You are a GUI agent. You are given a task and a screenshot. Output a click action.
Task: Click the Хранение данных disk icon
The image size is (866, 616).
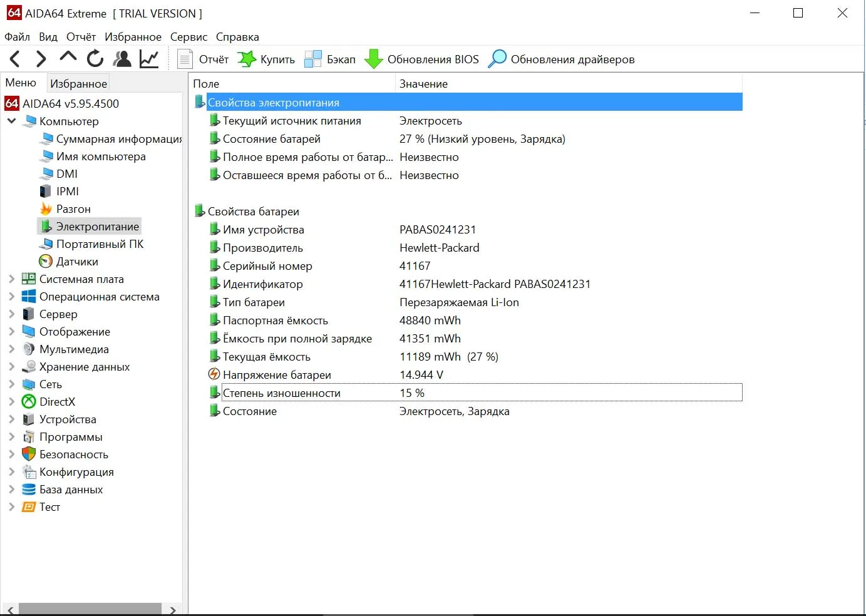[29, 367]
